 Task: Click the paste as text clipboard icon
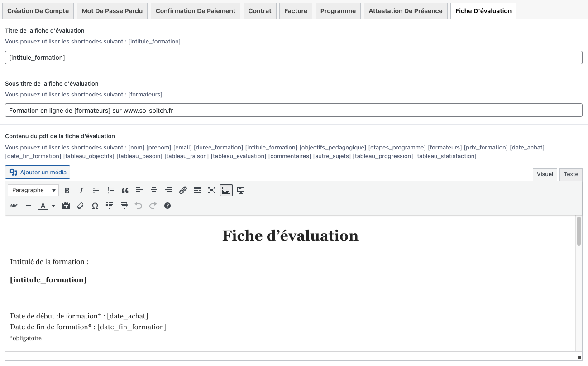click(66, 206)
